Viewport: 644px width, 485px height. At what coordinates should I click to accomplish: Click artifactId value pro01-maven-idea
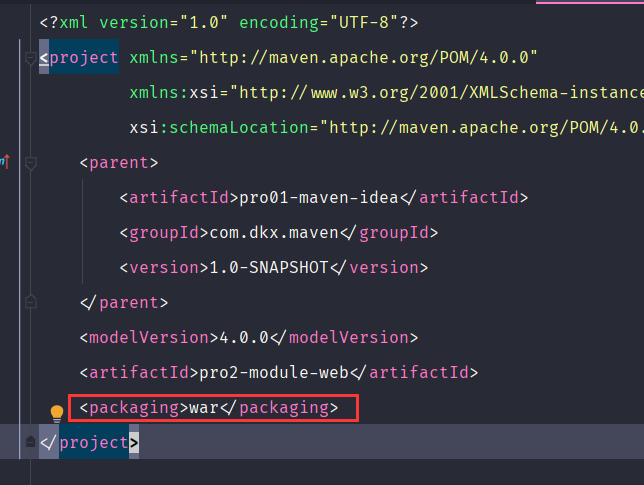319,198
